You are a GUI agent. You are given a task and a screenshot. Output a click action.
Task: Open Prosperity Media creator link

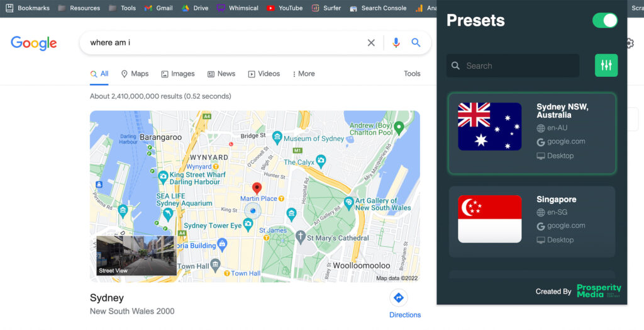click(x=599, y=291)
